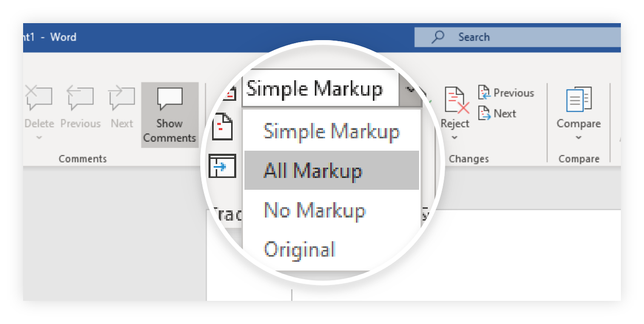The width and height of the screenshot is (644, 324).
Task: Choose Simple Markup from the dropdown list
Action: 331,132
